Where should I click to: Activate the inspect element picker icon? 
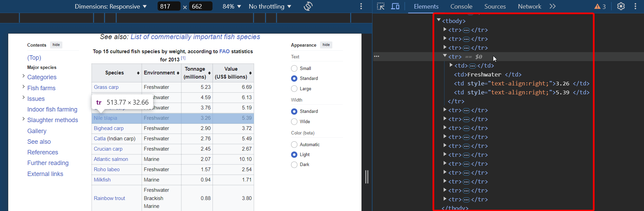[x=381, y=6]
